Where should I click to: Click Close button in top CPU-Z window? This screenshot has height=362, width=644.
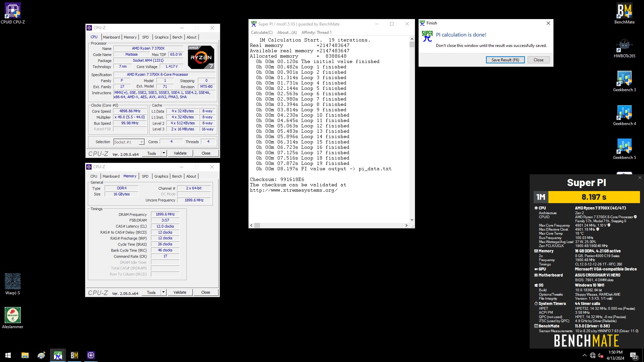pos(206,153)
